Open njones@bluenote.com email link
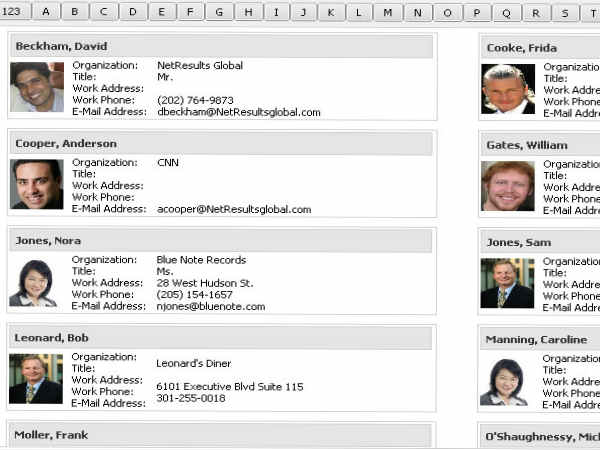 (x=211, y=307)
